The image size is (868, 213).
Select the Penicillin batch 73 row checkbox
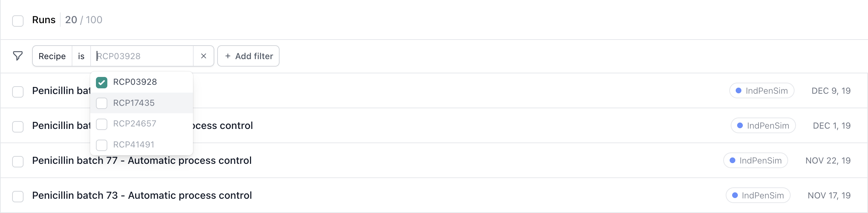[18, 196]
